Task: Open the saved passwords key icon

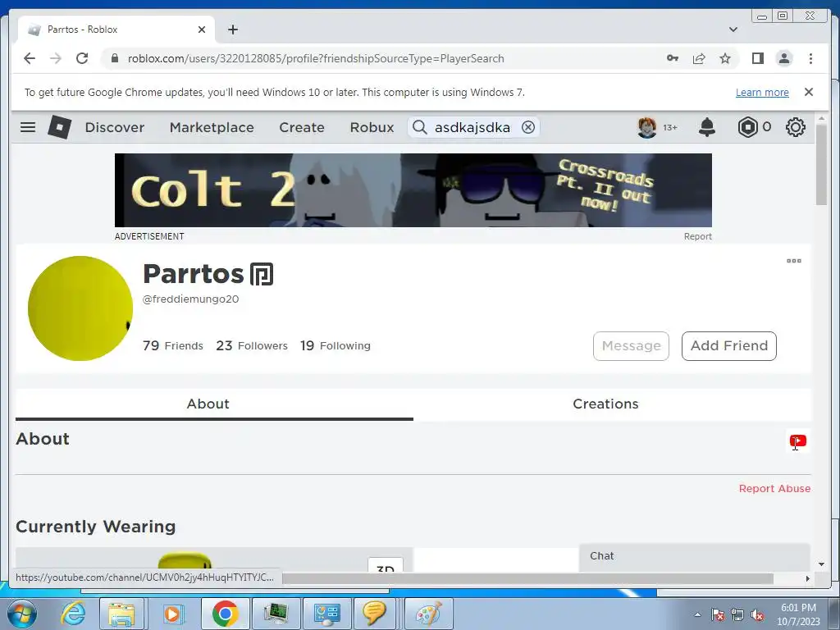Action: tap(673, 58)
